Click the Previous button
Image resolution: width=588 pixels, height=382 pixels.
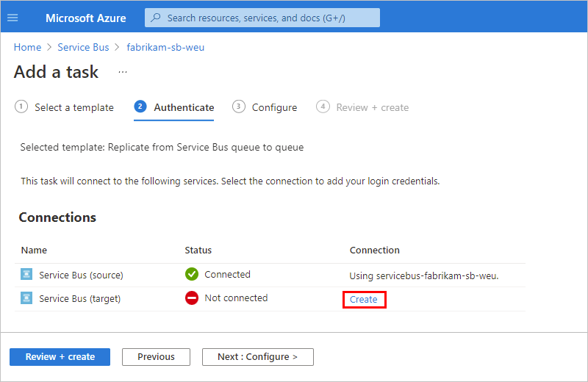point(156,357)
